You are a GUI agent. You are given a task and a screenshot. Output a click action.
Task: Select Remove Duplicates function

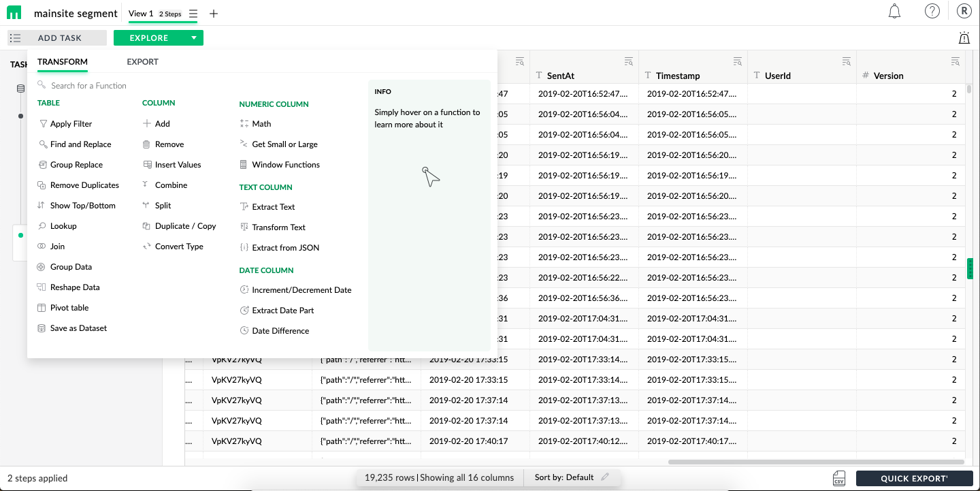click(78, 185)
